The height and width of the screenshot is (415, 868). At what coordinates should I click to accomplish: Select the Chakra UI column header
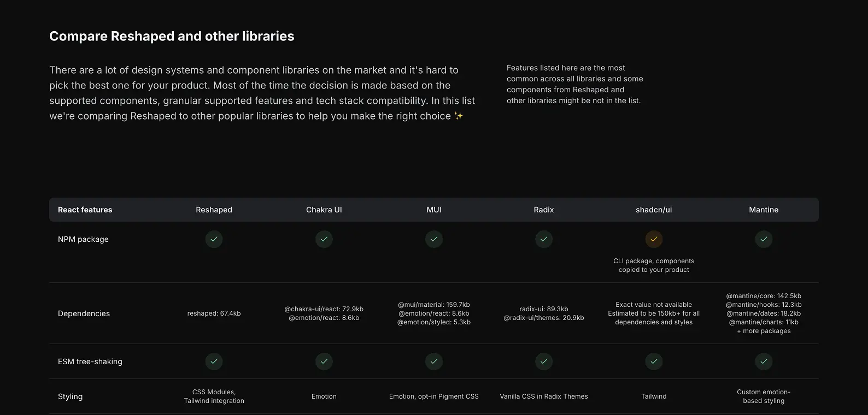click(324, 210)
